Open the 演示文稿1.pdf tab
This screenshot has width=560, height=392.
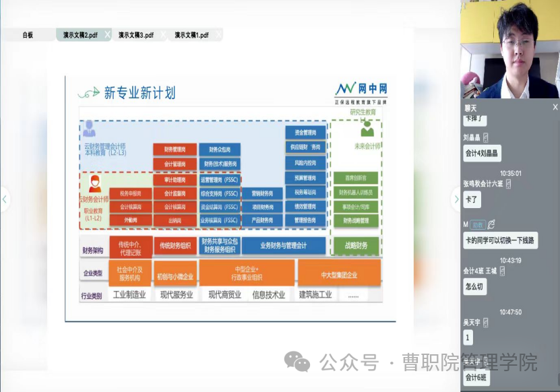pyautogui.click(x=191, y=35)
